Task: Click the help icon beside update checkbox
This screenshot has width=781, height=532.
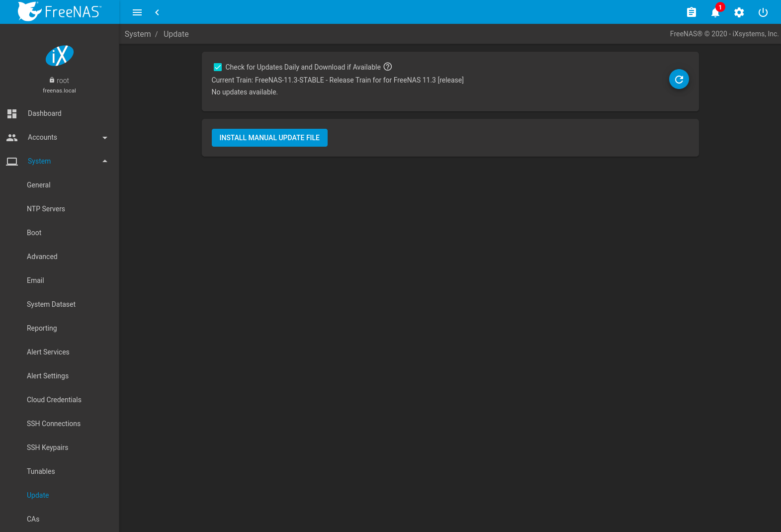Action: tap(388, 67)
